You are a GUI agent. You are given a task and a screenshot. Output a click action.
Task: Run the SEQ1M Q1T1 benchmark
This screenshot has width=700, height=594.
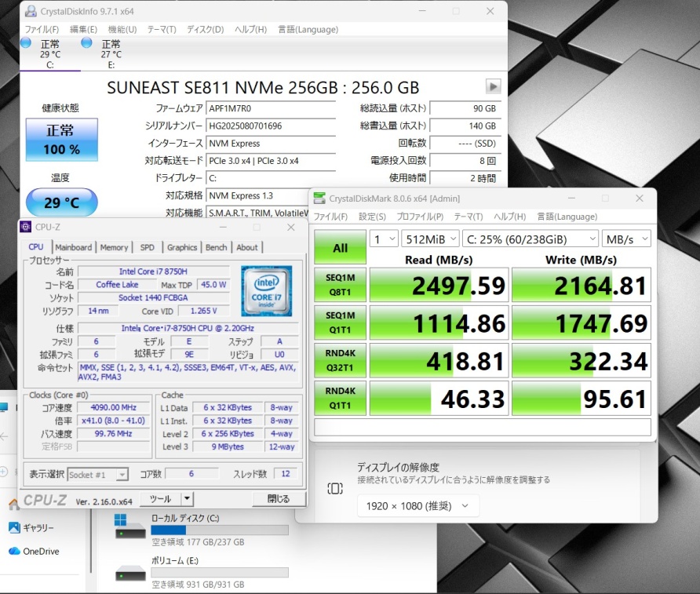tap(340, 323)
